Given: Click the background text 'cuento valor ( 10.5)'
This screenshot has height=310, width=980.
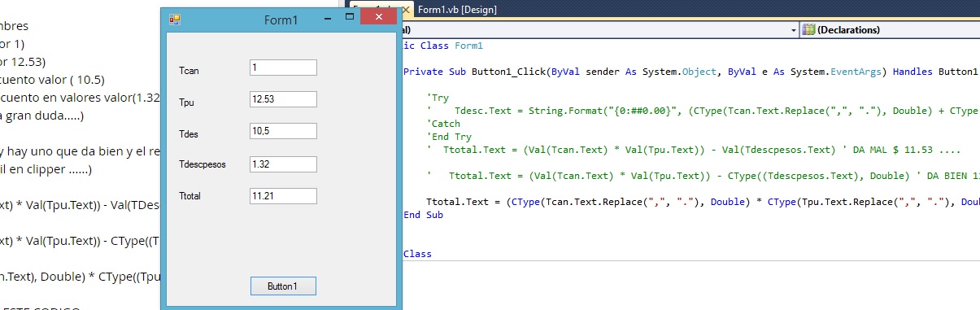Looking at the screenshot, I should (x=52, y=80).
